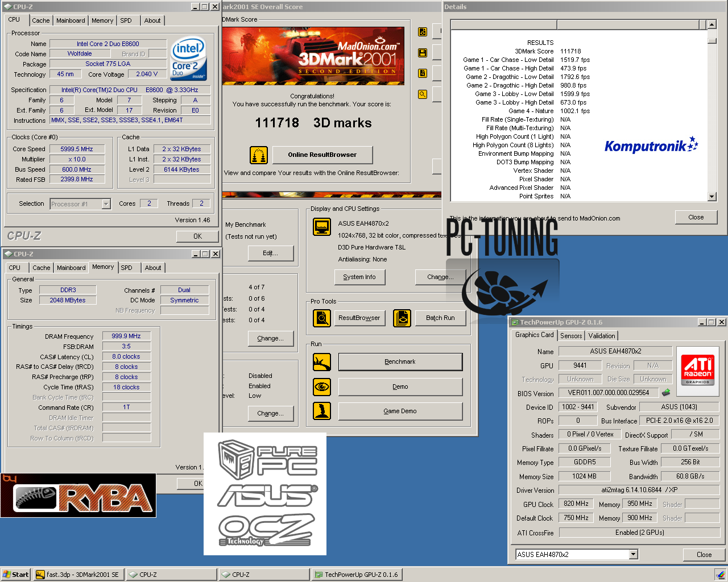Click the document-with-magnifier icon in 3DMark Score

423,73
